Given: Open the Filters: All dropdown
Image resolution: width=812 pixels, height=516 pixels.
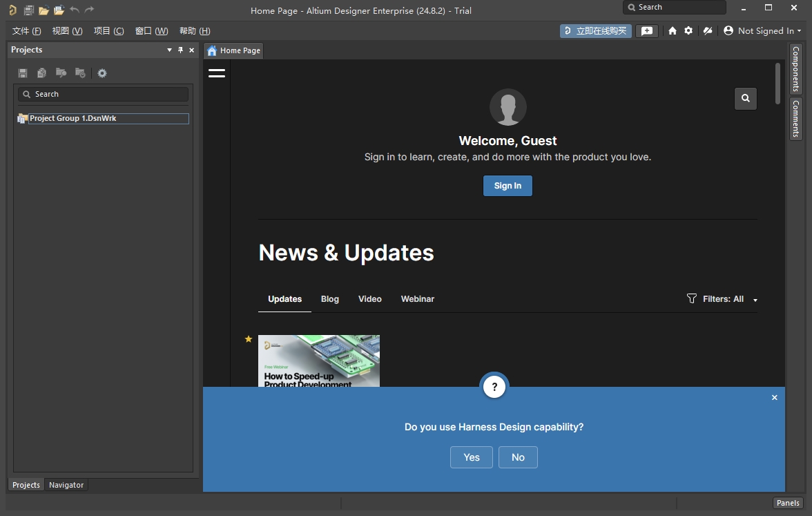Looking at the screenshot, I should tap(722, 299).
